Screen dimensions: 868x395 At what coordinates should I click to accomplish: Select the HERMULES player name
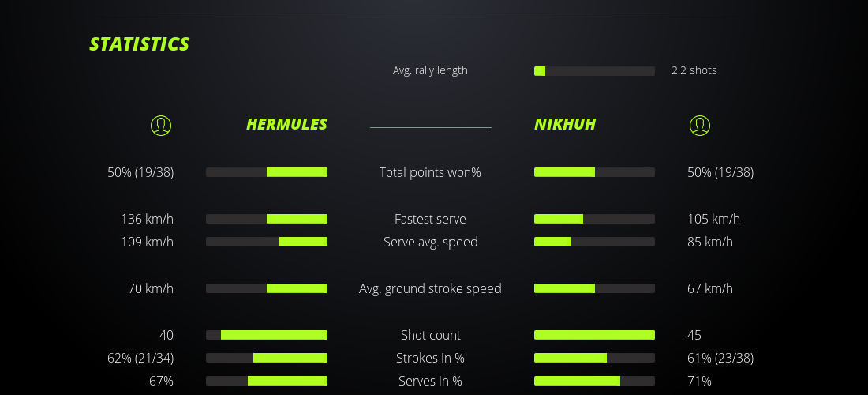click(286, 124)
